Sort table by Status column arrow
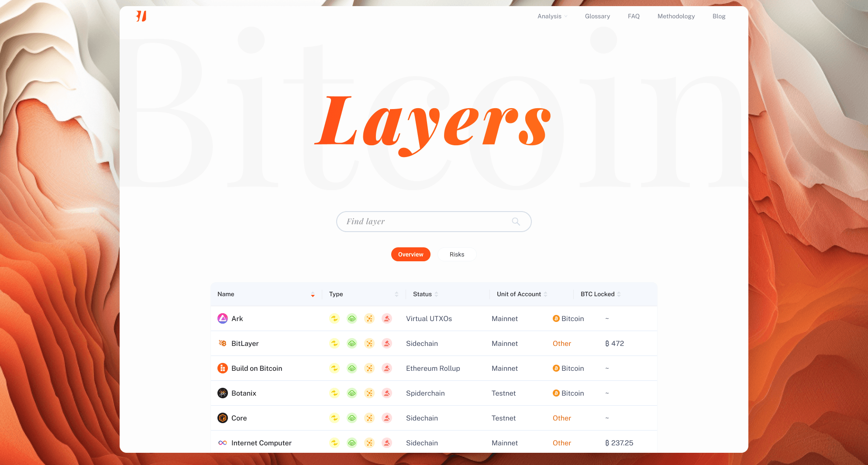This screenshot has height=465, width=868. click(x=436, y=294)
